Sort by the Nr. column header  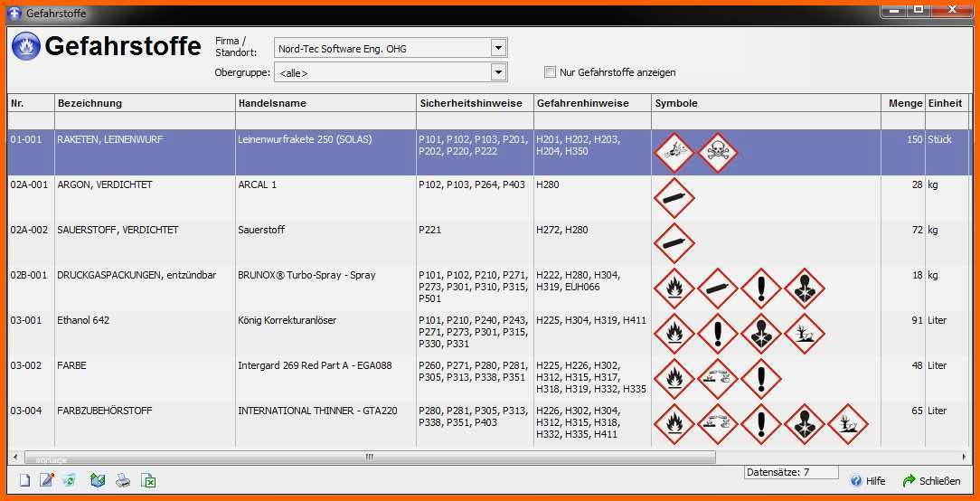click(x=31, y=103)
